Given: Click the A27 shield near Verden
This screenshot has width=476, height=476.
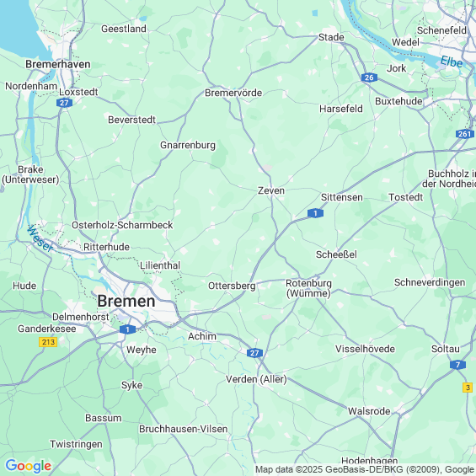Looking at the screenshot, I should point(254,353).
